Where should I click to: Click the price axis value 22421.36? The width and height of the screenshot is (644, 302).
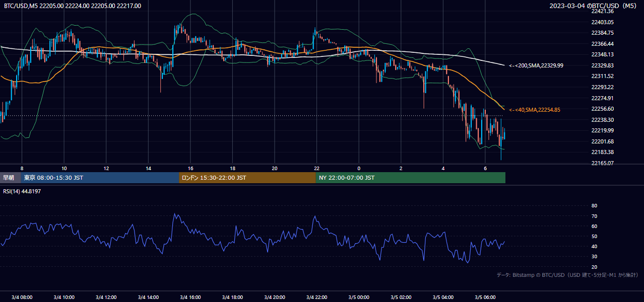(602, 11)
